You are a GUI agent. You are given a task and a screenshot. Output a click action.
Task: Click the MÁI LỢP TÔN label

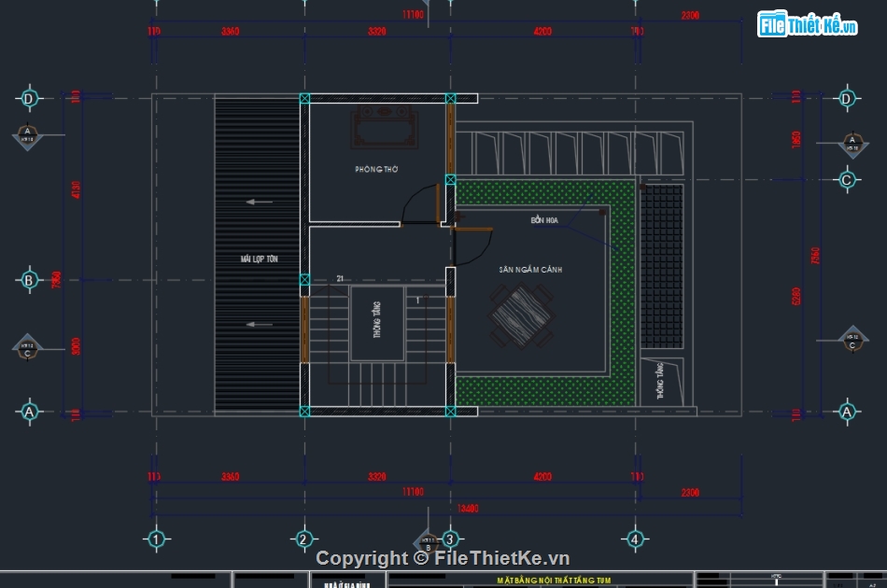[259, 259]
